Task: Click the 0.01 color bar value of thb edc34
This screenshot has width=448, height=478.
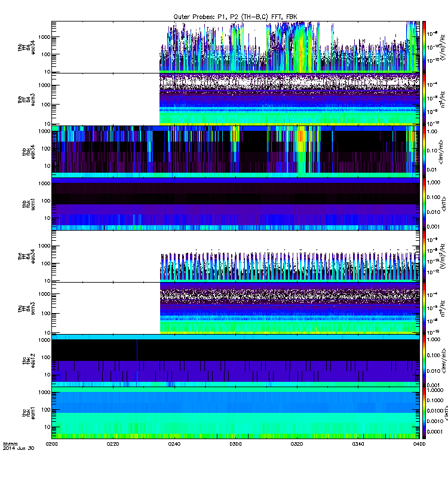Action: coord(432,170)
